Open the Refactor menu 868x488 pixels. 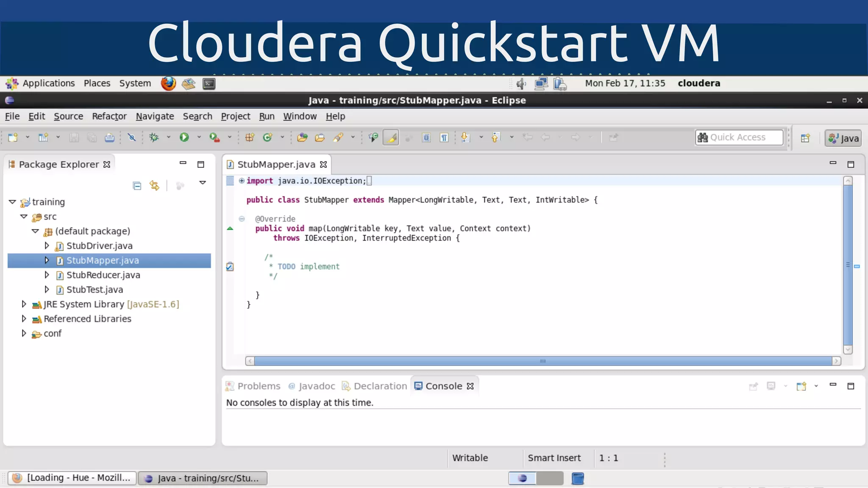coord(109,116)
